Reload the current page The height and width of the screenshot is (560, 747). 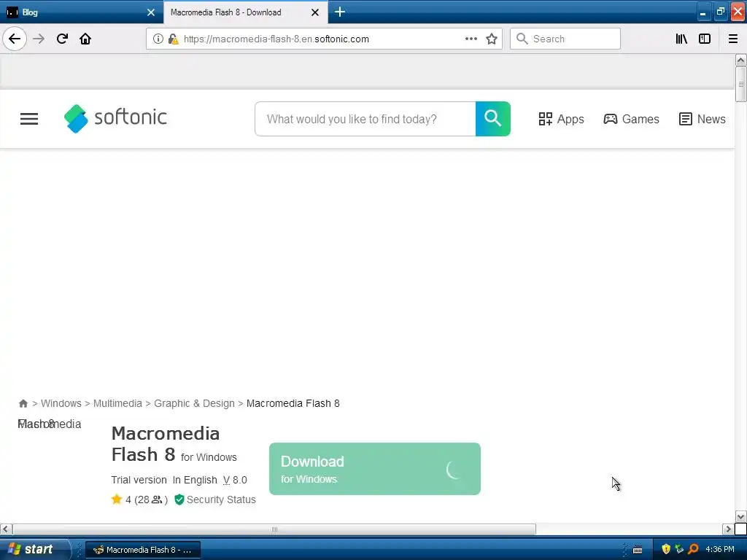click(62, 39)
